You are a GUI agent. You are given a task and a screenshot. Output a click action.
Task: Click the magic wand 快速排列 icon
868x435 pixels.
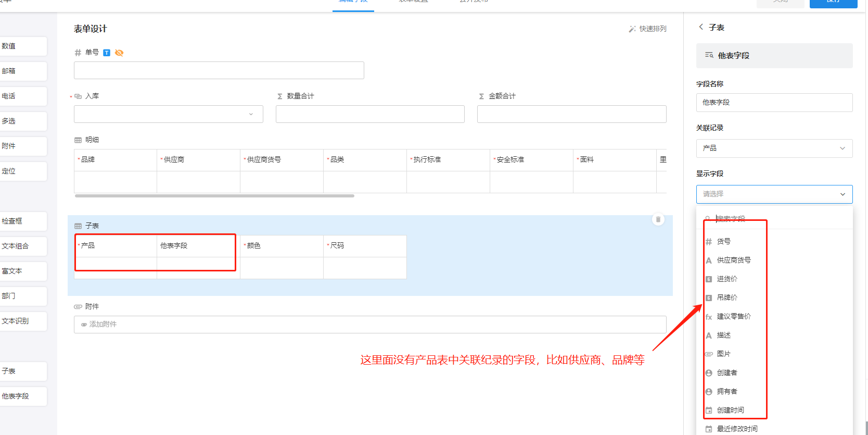coord(632,29)
